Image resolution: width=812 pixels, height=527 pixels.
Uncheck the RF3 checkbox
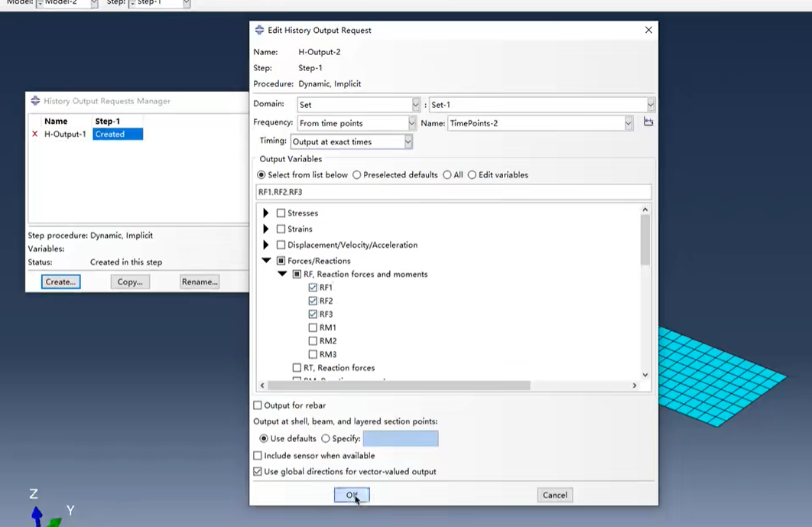313,314
